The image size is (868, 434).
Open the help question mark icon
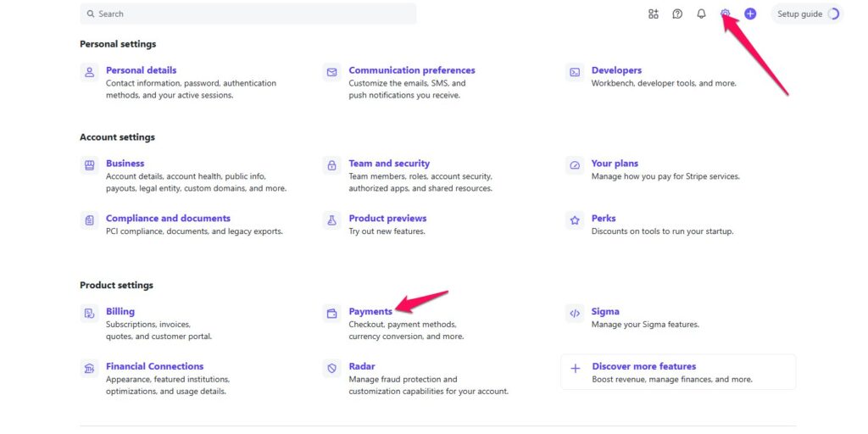pos(677,14)
